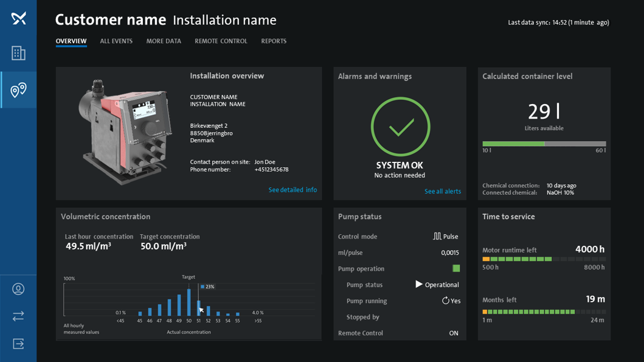Click the pump product image
The height and width of the screenshot is (362, 644).
click(x=122, y=131)
